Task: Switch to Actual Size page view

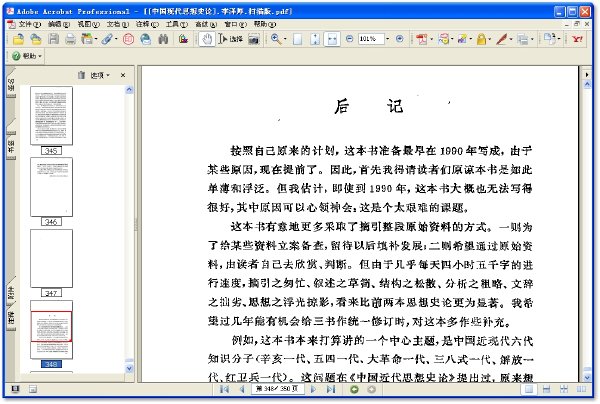Action: pyautogui.click(x=297, y=39)
